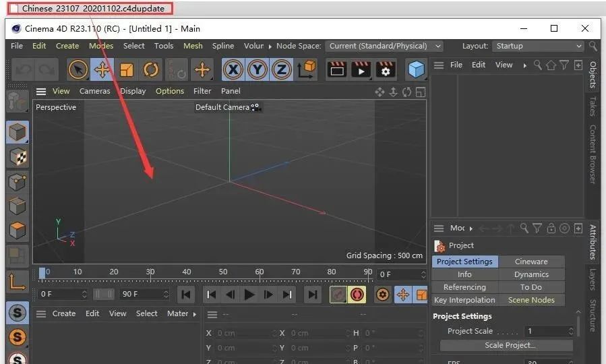The height and width of the screenshot is (364, 606).
Task: Enable Points mode in left sidebar
Action: pos(18,181)
